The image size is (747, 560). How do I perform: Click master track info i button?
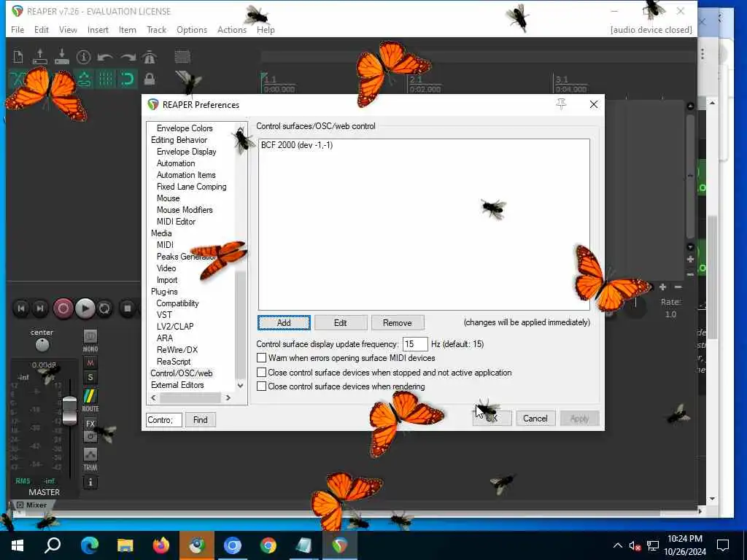(90, 483)
